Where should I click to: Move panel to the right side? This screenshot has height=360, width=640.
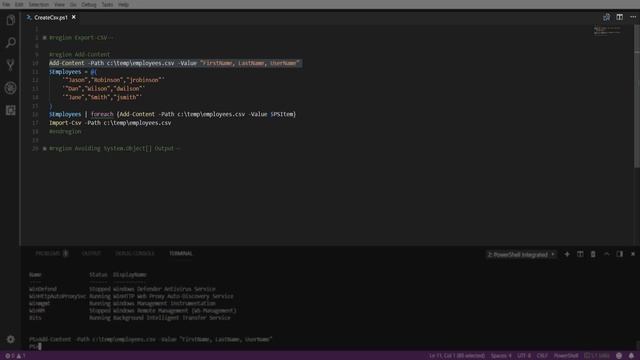[x=620, y=254]
